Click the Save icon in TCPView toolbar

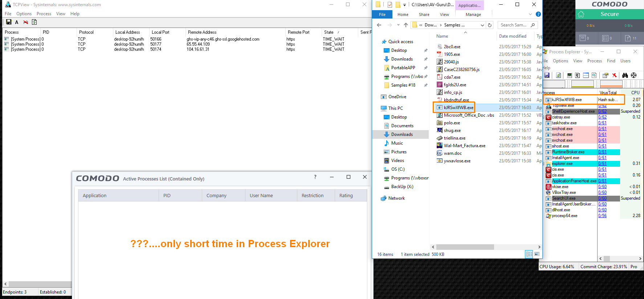coord(9,22)
